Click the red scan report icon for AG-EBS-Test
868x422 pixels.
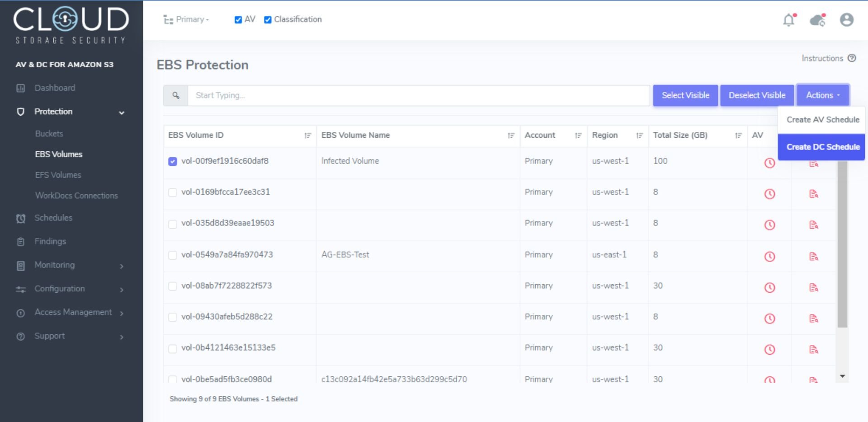[x=814, y=257]
